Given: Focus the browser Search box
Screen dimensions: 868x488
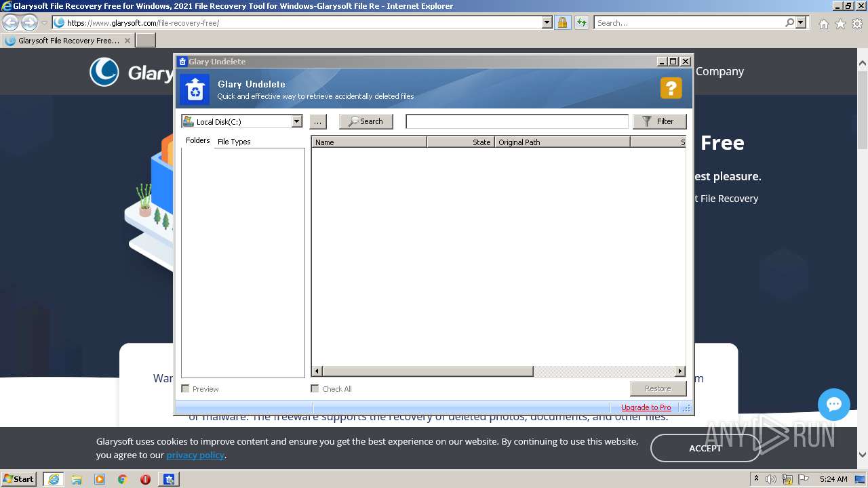Looking at the screenshot, I should click(690, 23).
